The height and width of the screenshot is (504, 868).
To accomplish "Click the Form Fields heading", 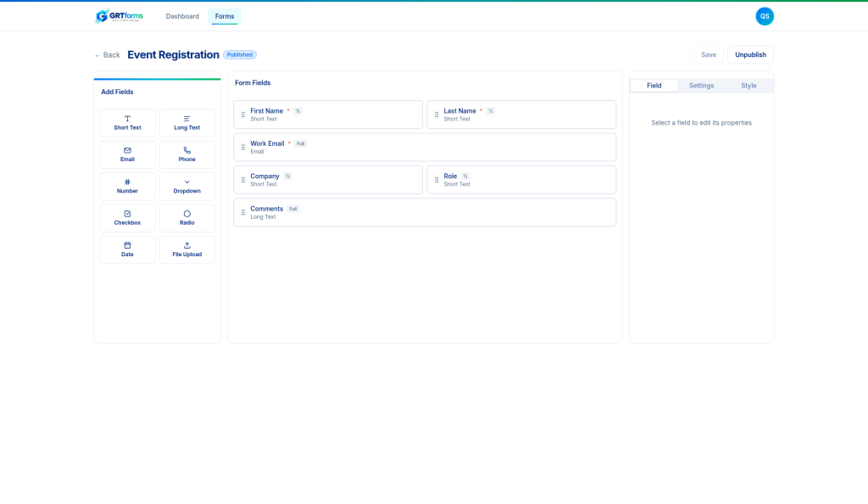I will click(x=253, y=83).
